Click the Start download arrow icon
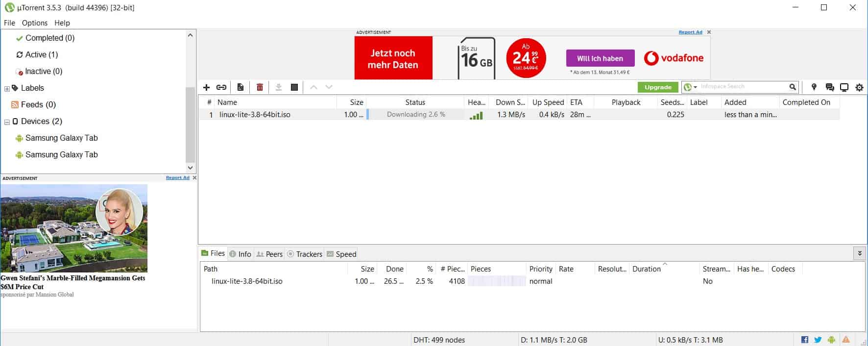 278,87
